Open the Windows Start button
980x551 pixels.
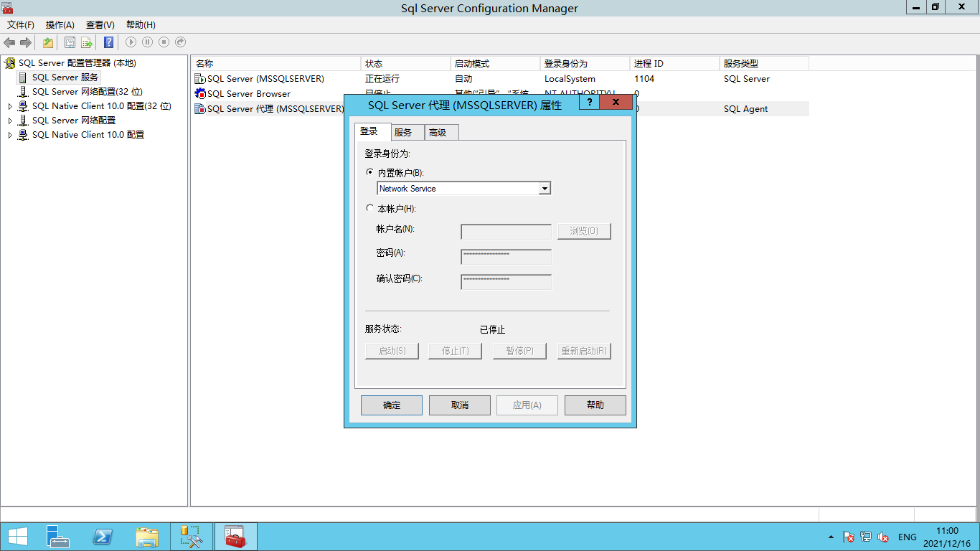click(x=17, y=537)
